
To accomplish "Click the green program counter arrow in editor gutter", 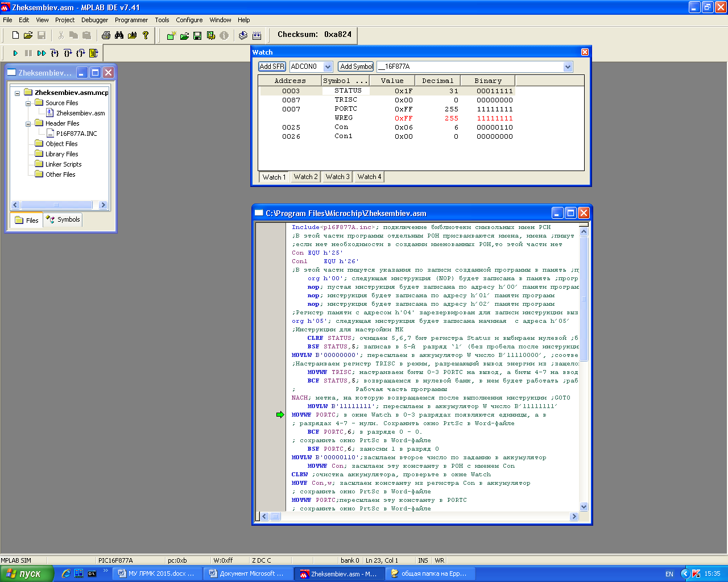I will (280, 415).
